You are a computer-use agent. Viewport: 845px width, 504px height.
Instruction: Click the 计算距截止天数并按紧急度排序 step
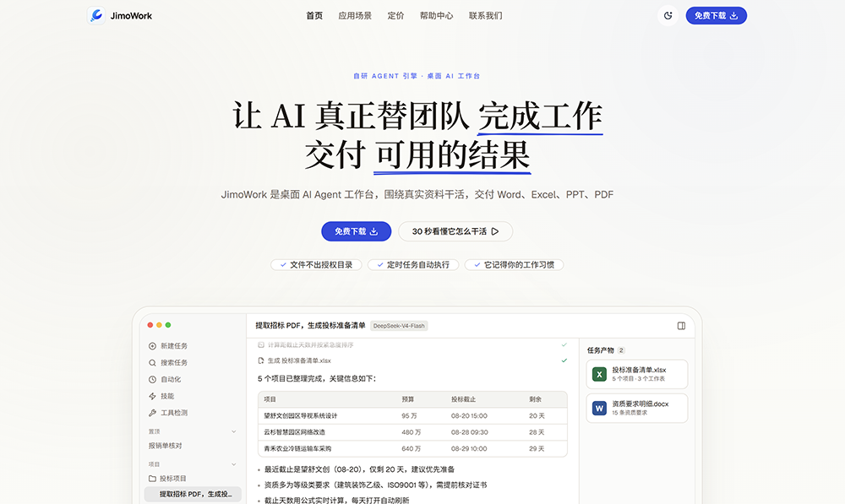click(x=310, y=344)
